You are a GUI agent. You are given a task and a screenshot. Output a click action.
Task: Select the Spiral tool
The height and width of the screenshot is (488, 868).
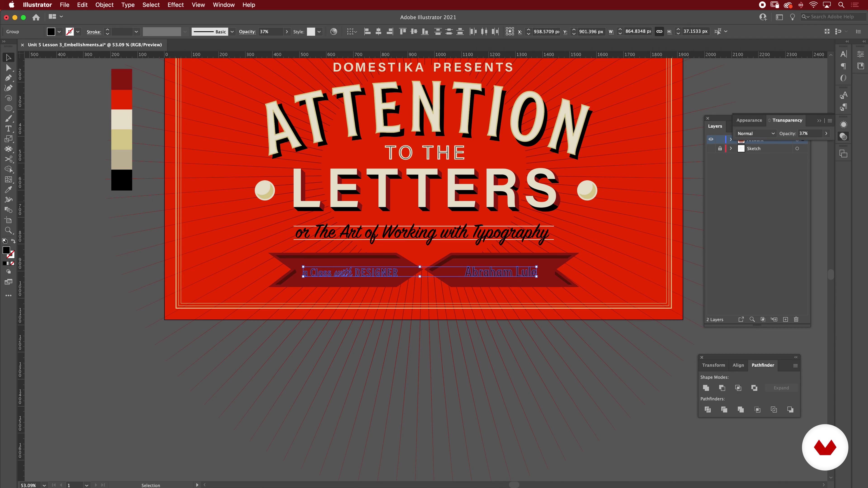[8, 98]
